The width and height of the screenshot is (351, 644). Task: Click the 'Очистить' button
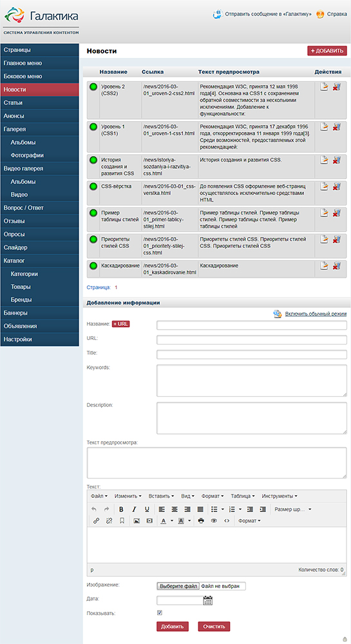click(214, 627)
